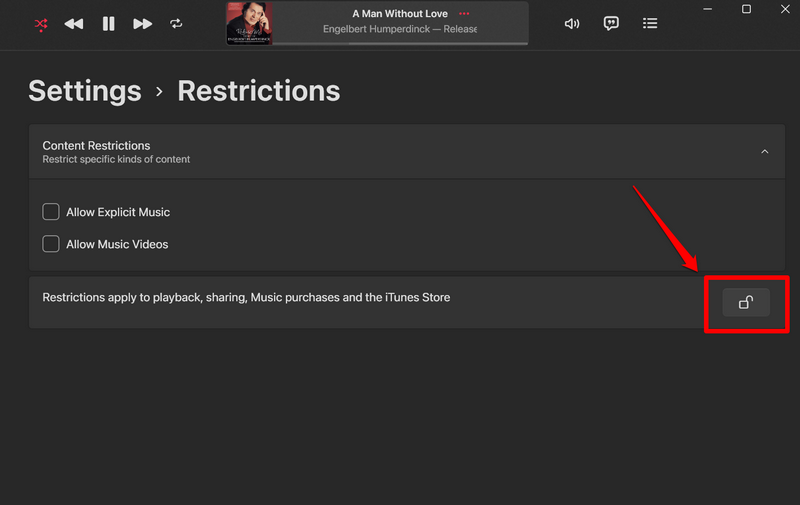Click the album artwork thumbnail
800x505 pixels.
(x=249, y=23)
